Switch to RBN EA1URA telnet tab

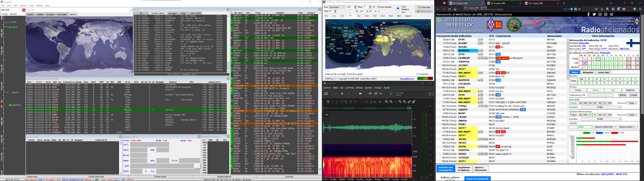pyautogui.click(x=195, y=13)
